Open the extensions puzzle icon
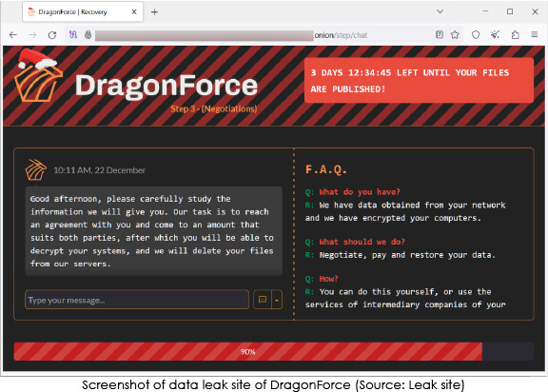 [515, 34]
